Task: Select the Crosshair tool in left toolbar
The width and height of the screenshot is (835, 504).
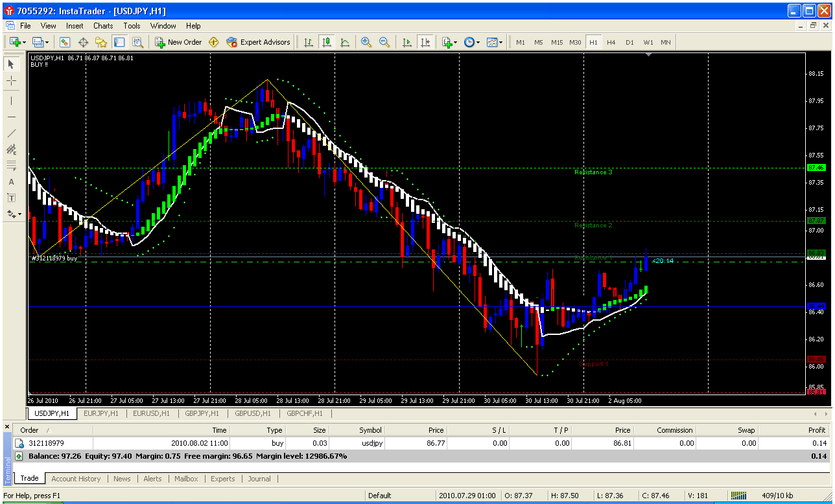Action: point(11,80)
